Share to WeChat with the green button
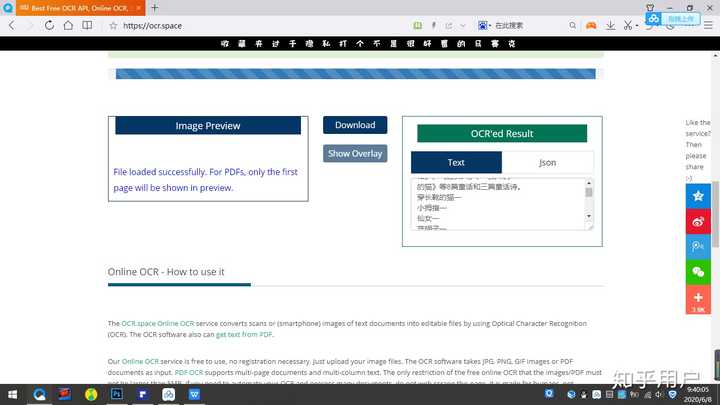This screenshot has height=405, width=720. [x=698, y=272]
